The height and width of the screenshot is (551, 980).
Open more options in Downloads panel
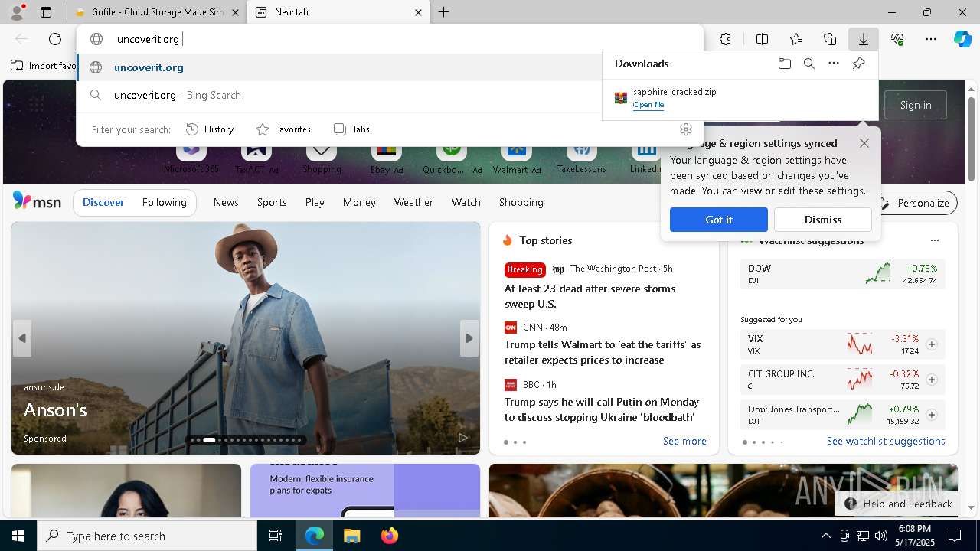tap(834, 64)
